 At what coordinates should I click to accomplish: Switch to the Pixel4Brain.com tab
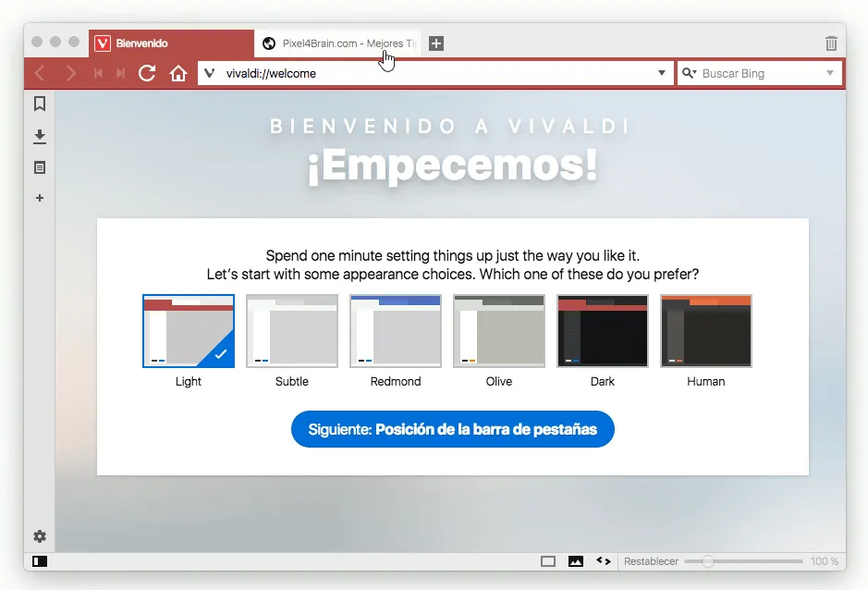click(x=337, y=43)
